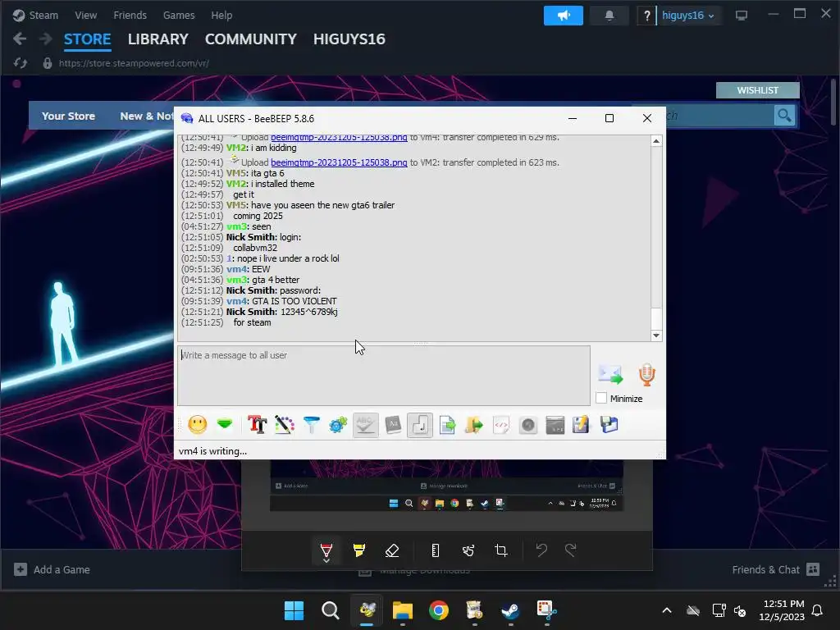Open Windows taskbar search
The image size is (840, 630).
(330, 610)
